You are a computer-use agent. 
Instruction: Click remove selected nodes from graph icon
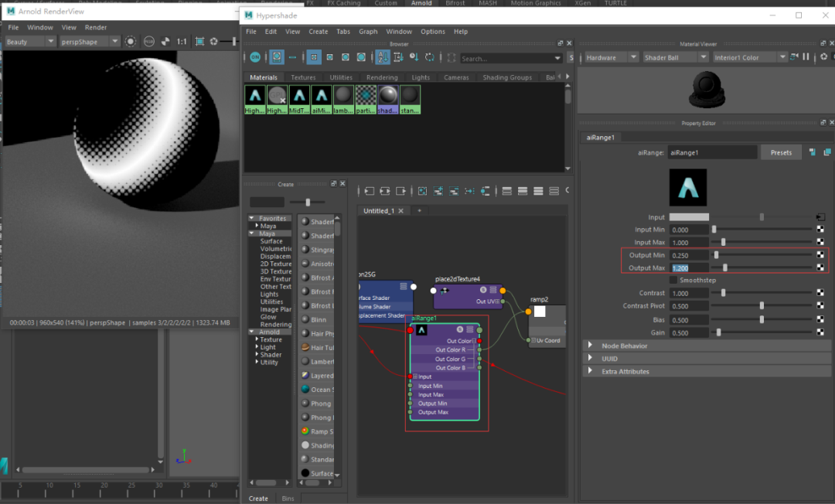pos(454,191)
